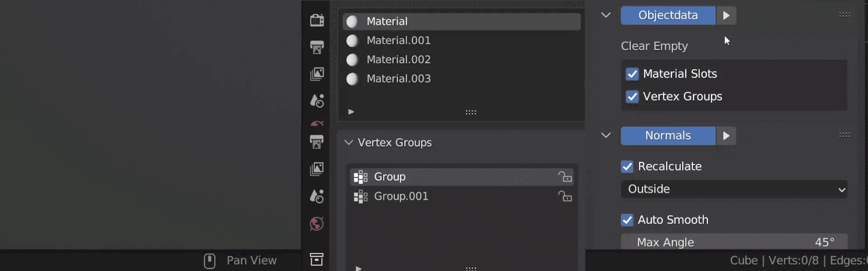Click the Max Angle slider field
The image size is (868, 271).
(x=734, y=242)
